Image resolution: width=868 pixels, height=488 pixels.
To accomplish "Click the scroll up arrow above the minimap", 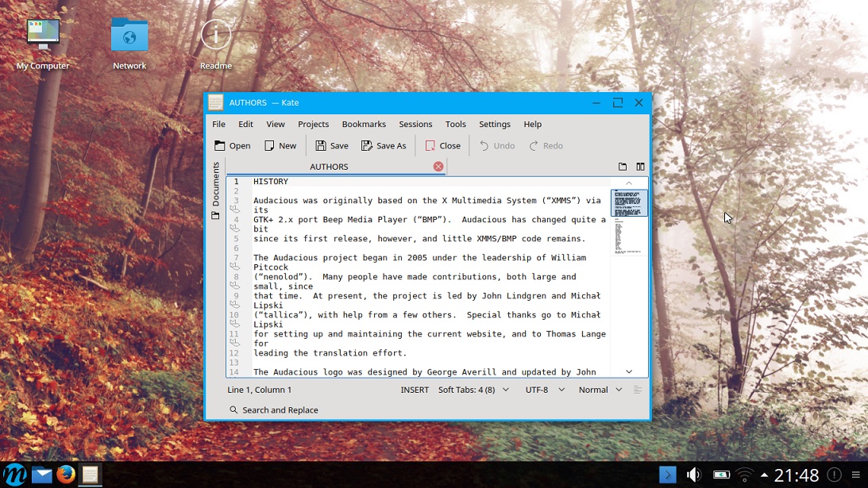I will (629, 183).
